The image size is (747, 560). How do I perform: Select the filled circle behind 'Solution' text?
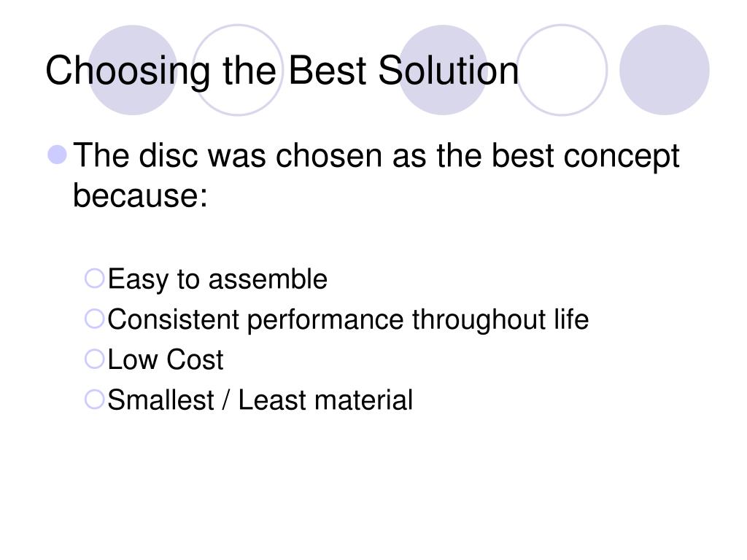[443, 70]
